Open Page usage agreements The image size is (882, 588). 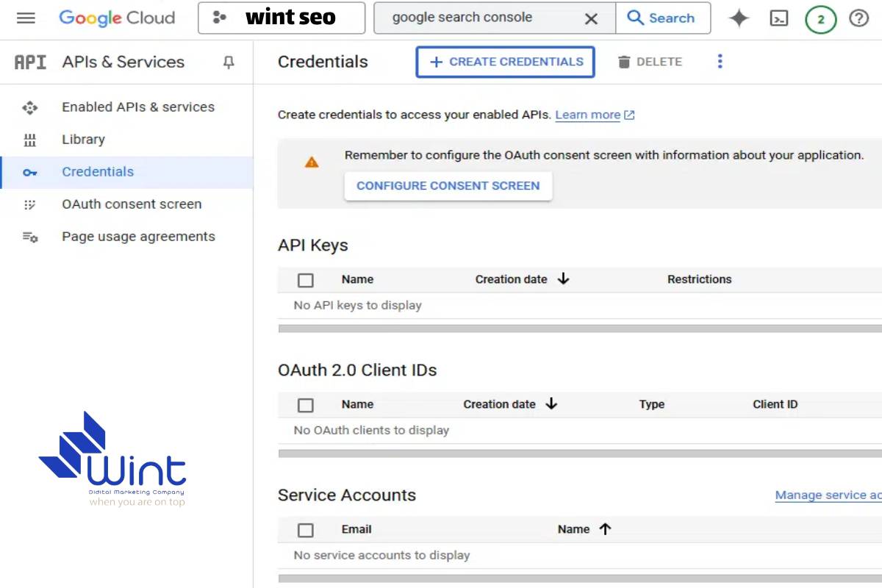coord(138,237)
